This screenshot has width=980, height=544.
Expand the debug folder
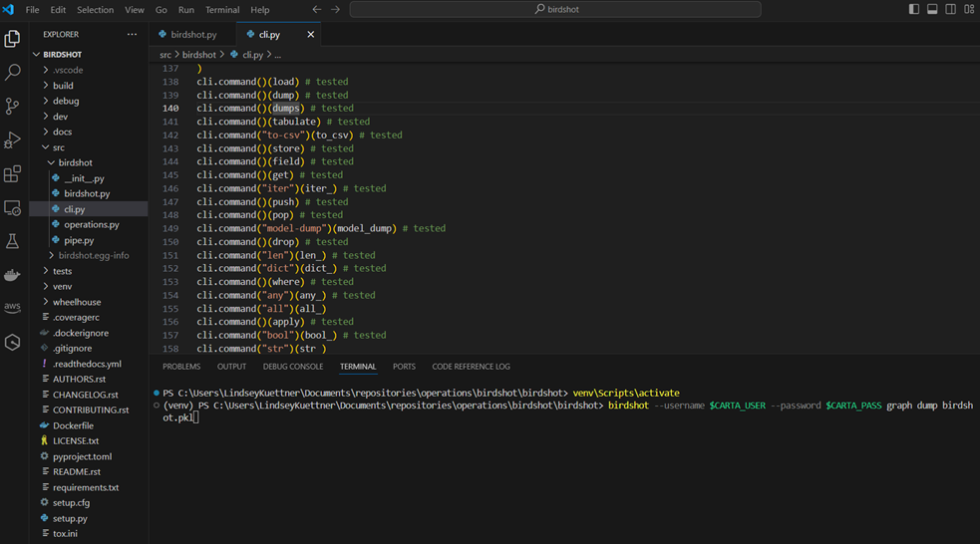point(89,101)
